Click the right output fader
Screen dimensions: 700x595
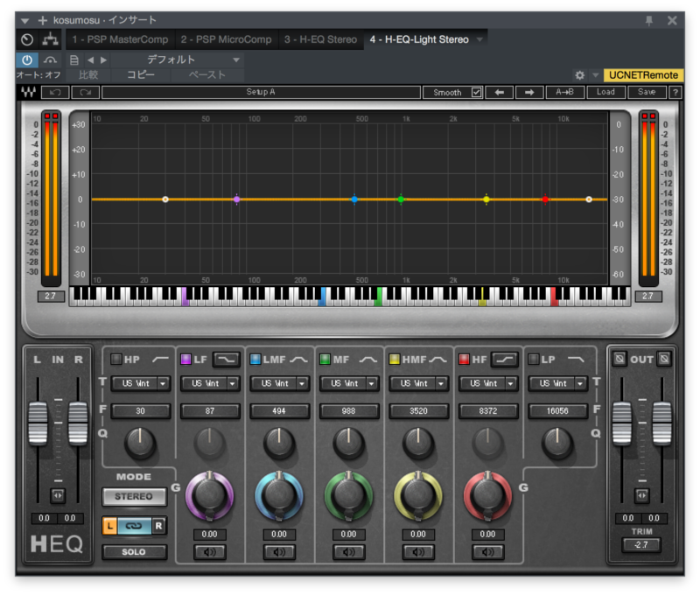click(662, 423)
